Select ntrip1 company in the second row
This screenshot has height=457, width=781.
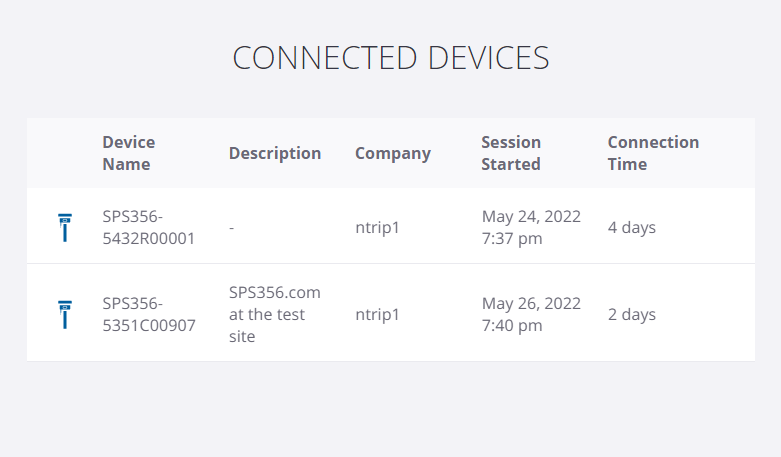pos(377,314)
